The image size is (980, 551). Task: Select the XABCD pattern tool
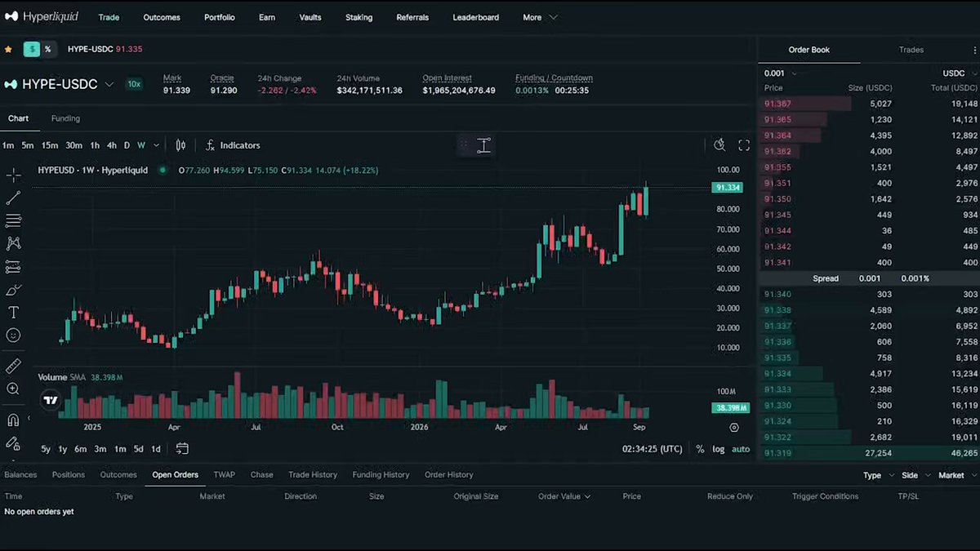click(14, 243)
